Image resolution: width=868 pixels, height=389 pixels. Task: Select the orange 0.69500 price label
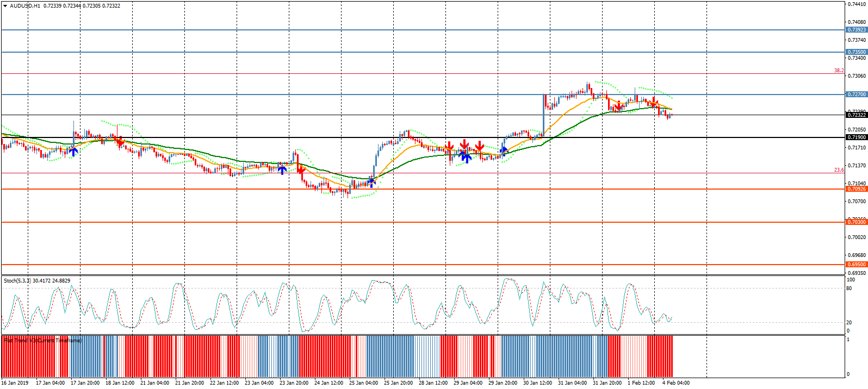(x=856, y=265)
